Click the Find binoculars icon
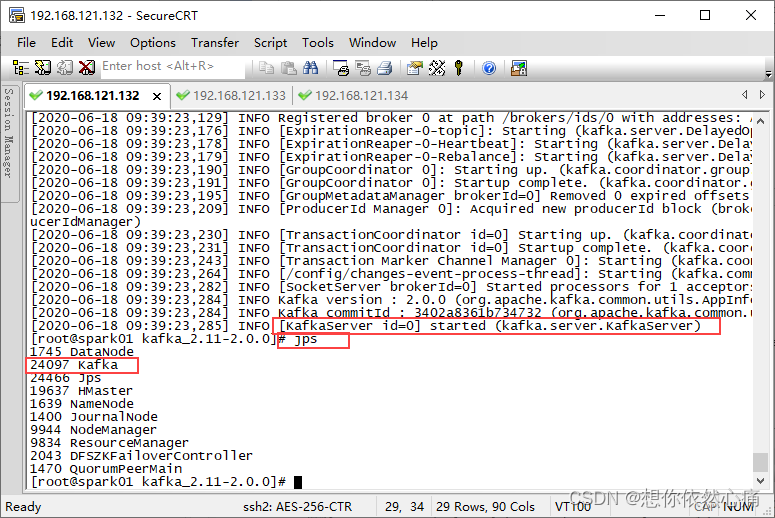 point(310,68)
